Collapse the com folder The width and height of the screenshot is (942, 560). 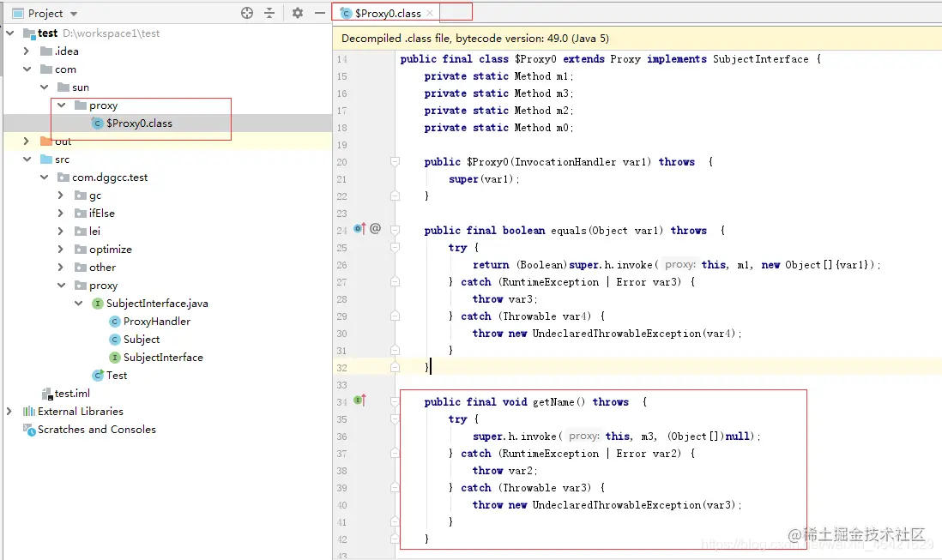(27, 69)
